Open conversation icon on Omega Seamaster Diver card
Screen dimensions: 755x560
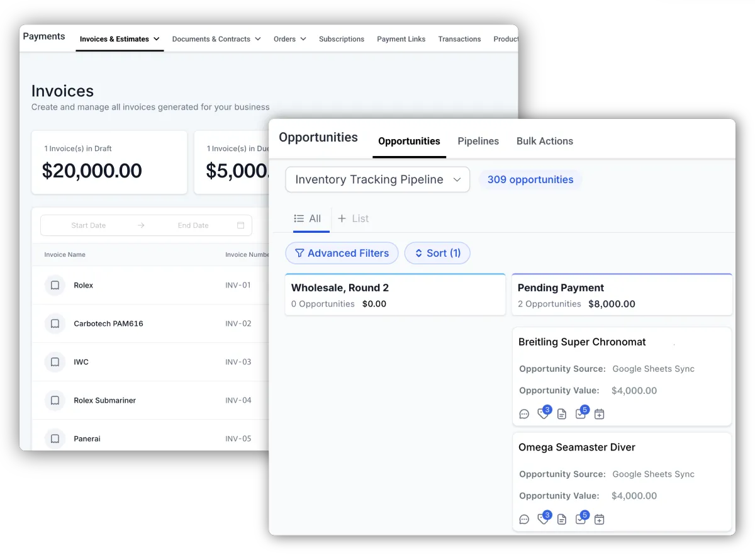tap(524, 519)
